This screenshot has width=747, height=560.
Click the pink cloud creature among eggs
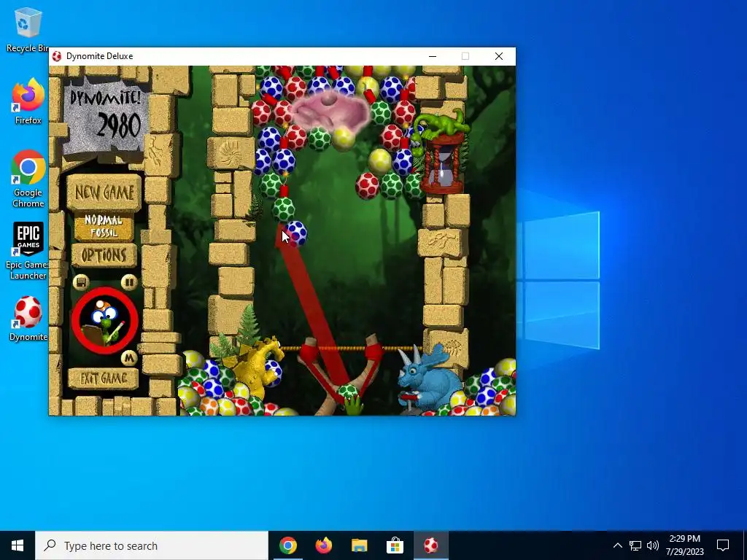click(x=330, y=112)
